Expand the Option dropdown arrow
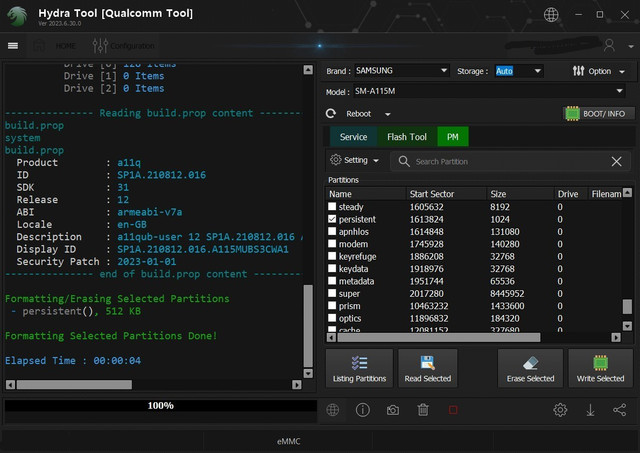Viewport: 640px width, 453px height. (x=622, y=72)
